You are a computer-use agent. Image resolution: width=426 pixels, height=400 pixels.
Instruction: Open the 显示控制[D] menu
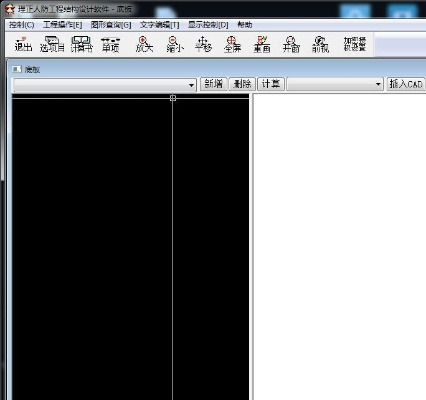tap(208, 25)
